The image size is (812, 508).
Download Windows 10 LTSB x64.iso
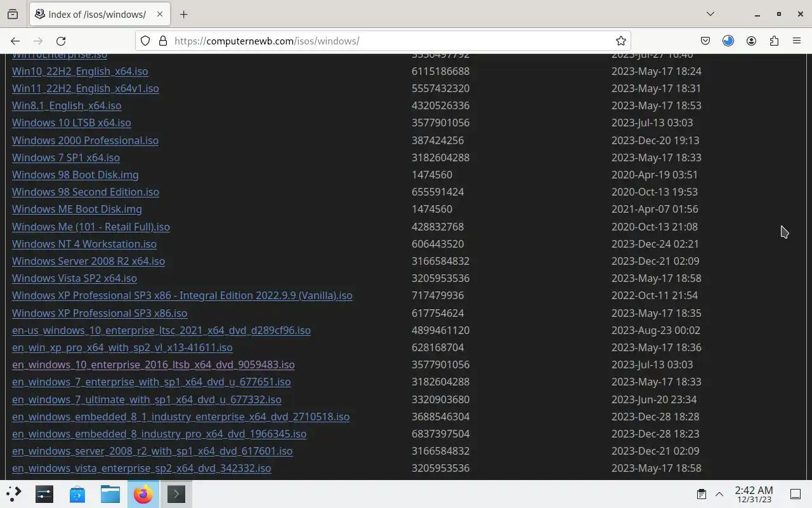pos(72,123)
